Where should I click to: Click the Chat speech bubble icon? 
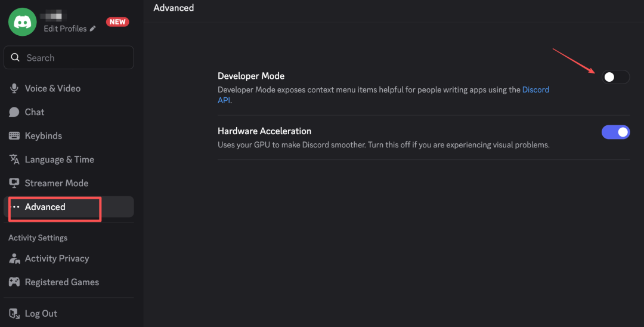[14, 112]
